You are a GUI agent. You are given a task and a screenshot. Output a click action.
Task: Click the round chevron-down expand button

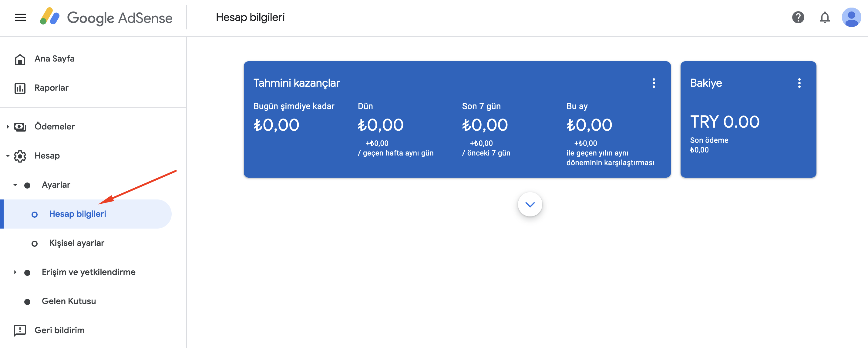tap(530, 205)
